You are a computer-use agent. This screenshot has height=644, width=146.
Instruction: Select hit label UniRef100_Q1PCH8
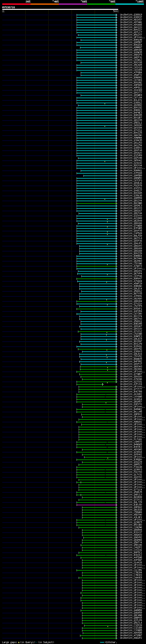tap(131, 158)
